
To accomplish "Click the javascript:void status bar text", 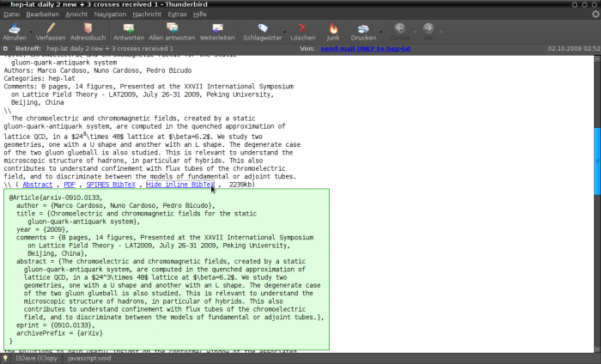I will click(x=89, y=358).
